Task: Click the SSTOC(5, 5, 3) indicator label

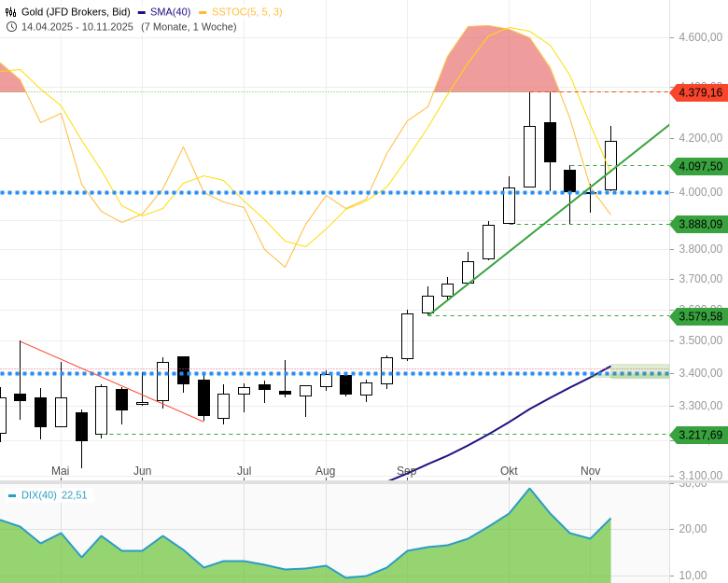Action: point(246,12)
